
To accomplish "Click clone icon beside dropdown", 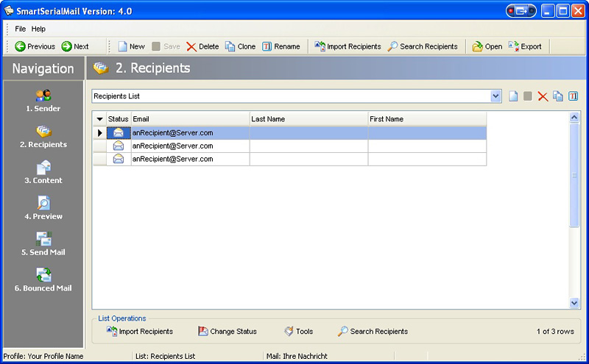I will [x=558, y=96].
